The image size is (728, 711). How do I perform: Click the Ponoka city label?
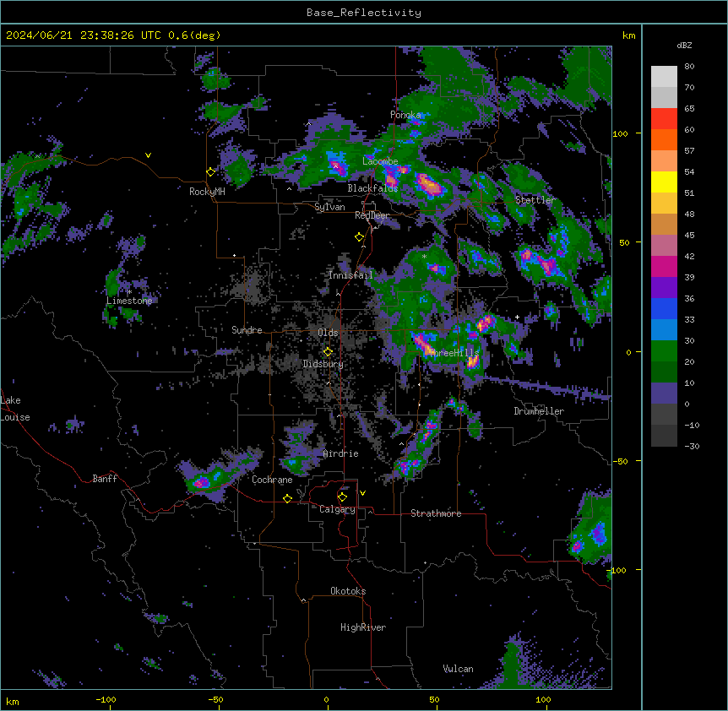(x=405, y=115)
